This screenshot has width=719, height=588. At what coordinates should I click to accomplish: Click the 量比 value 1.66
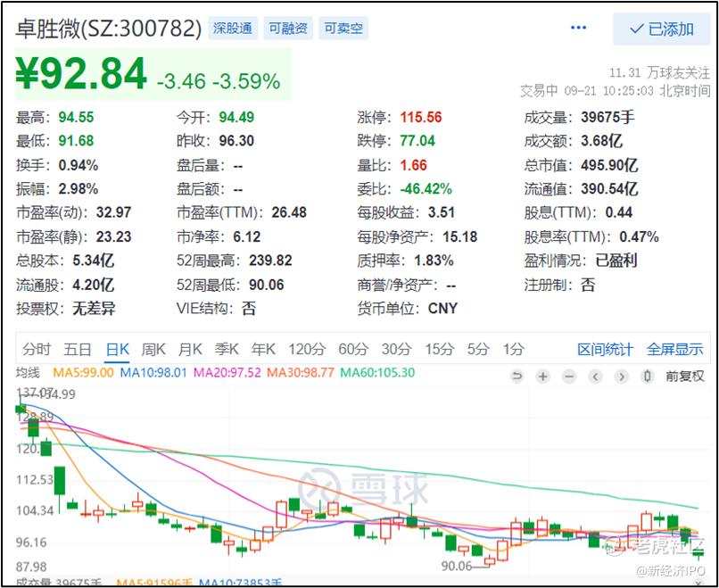pos(413,165)
